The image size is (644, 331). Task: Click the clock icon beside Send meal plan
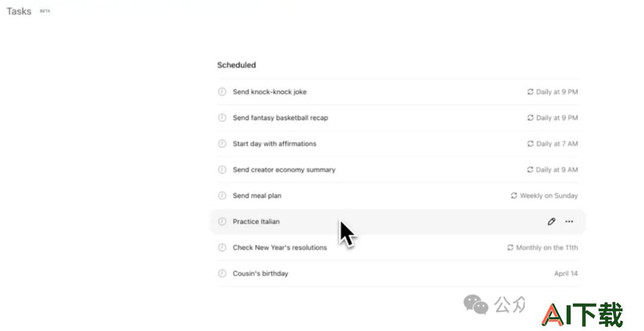click(x=222, y=196)
